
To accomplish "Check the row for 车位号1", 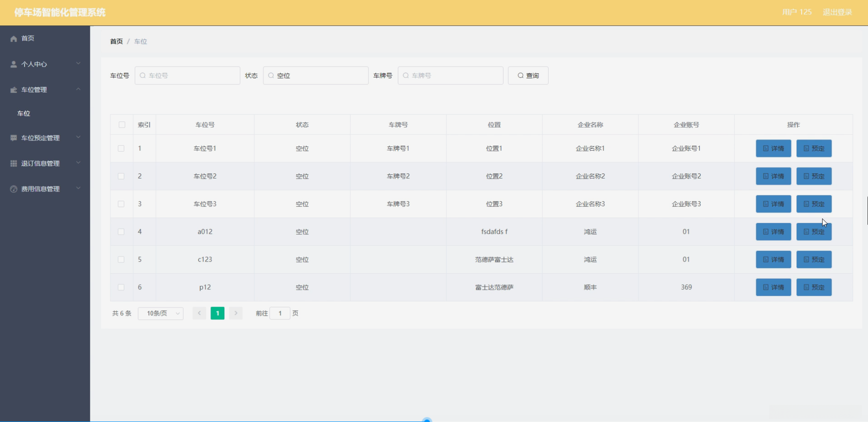I will click(x=121, y=148).
